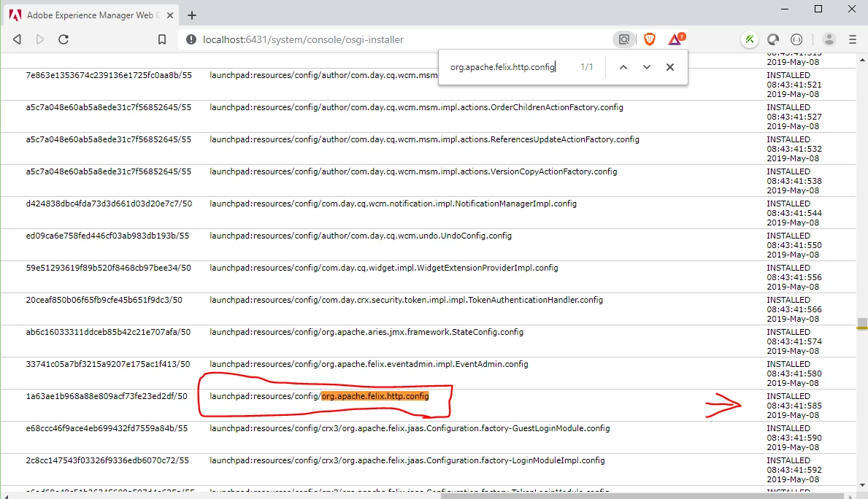Bookmark this page with the bookmark icon
The image size is (868, 499).
click(161, 39)
